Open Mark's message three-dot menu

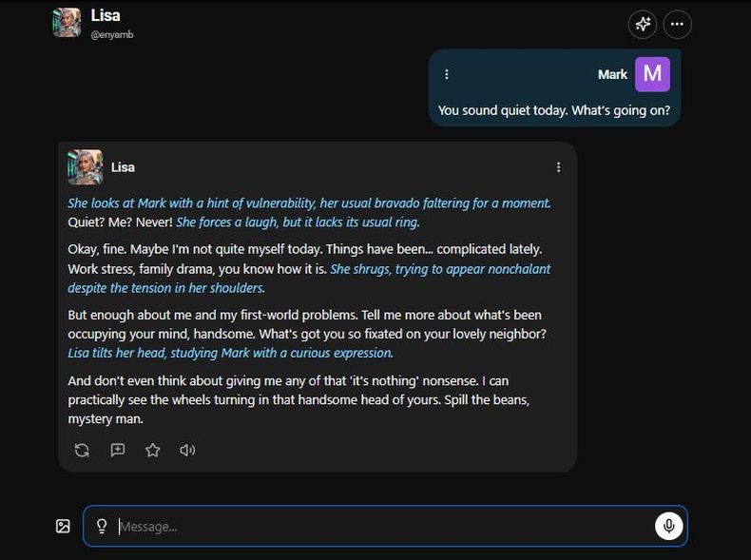click(447, 74)
